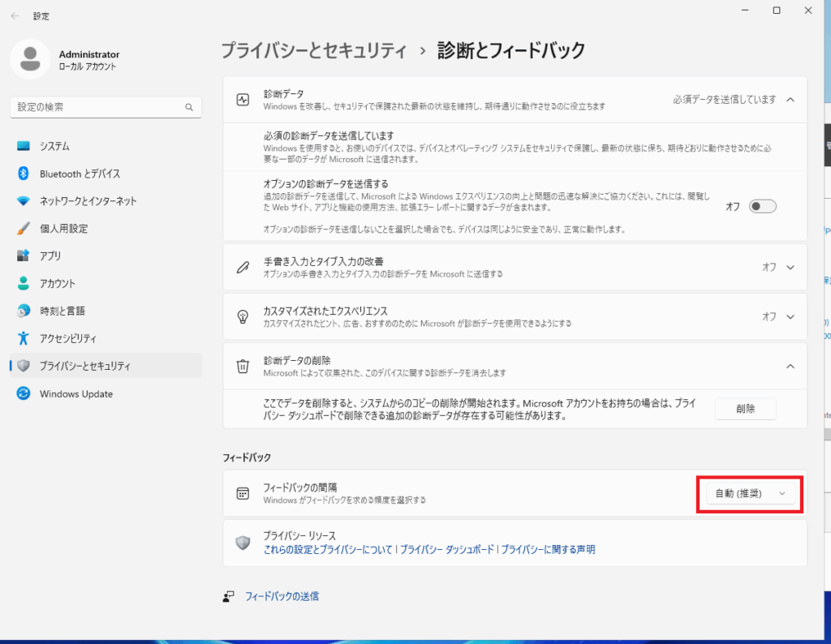Click the 時刻と言語 globe clock icon
The image size is (831, 644).
point(24,311)
